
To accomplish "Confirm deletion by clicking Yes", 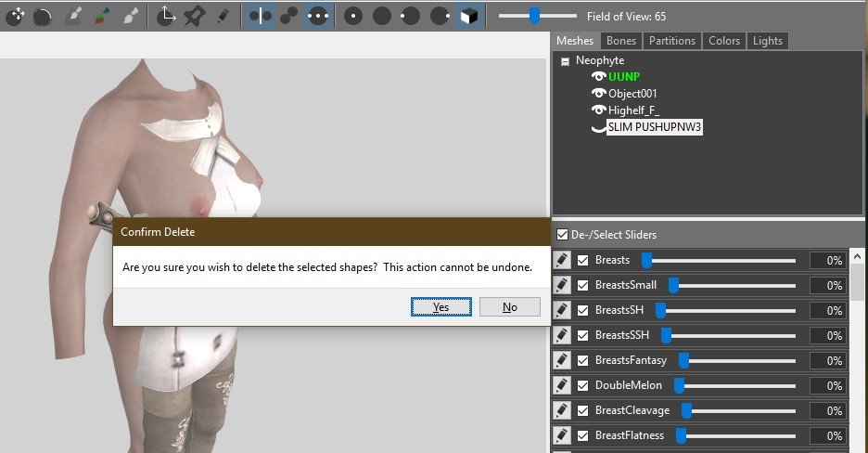I will [440, 307].
